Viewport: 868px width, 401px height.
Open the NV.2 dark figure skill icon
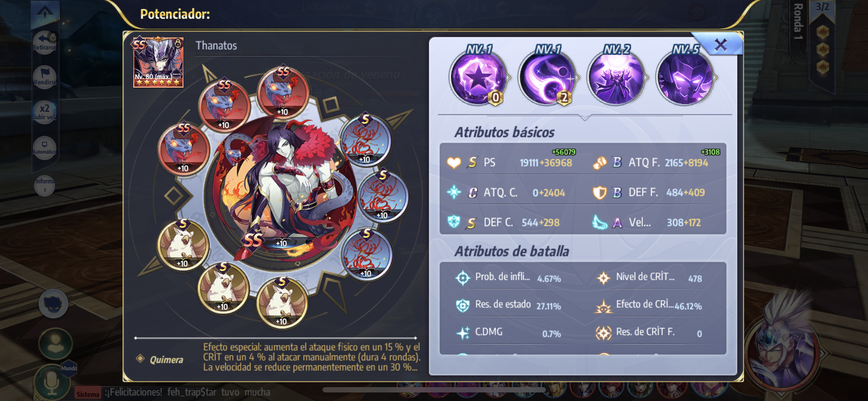(615, 77)
